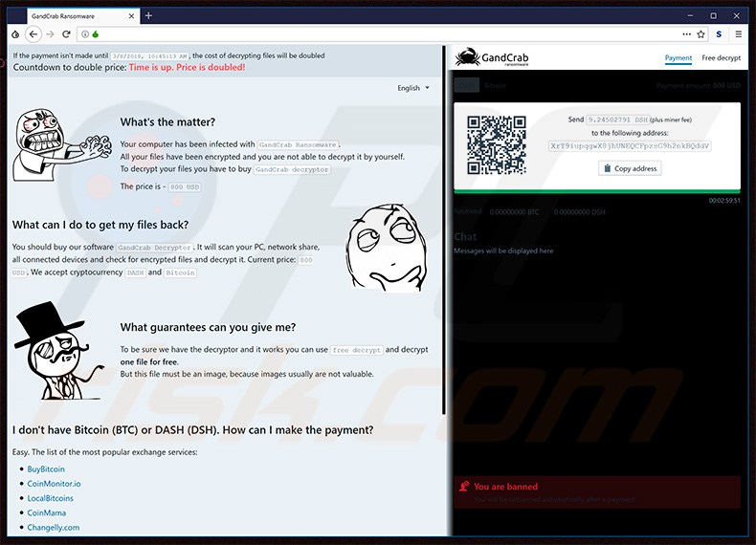Open the CoinMonitor.io exchange link
This screenshot has height=545, width=756.
54,483
